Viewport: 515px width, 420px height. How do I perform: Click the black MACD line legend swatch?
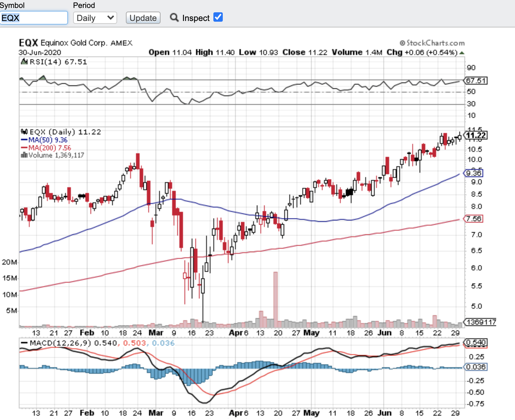(24, 343)
